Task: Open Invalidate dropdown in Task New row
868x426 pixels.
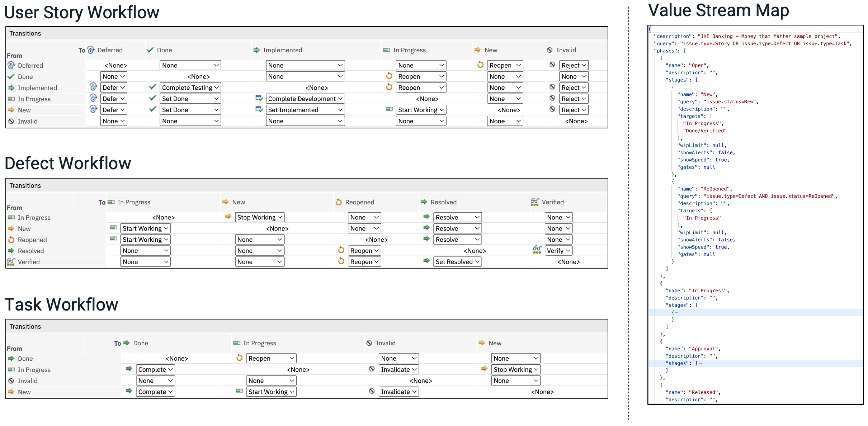Action: (x=399, y=392)
